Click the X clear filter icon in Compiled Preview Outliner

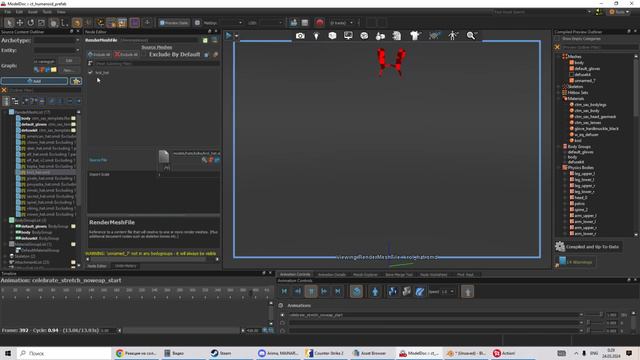pos(557,47)
